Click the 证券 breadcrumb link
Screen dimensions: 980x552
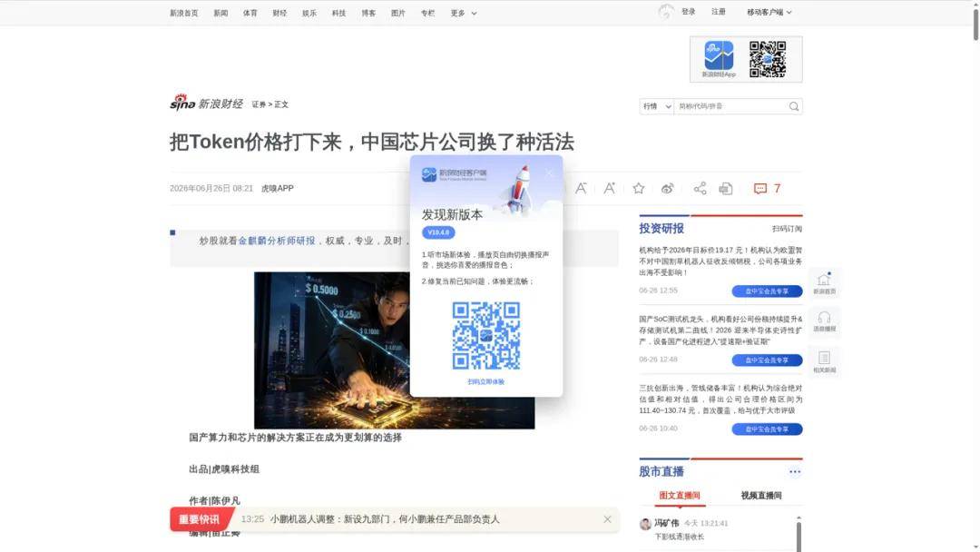(x=259, y=104)
